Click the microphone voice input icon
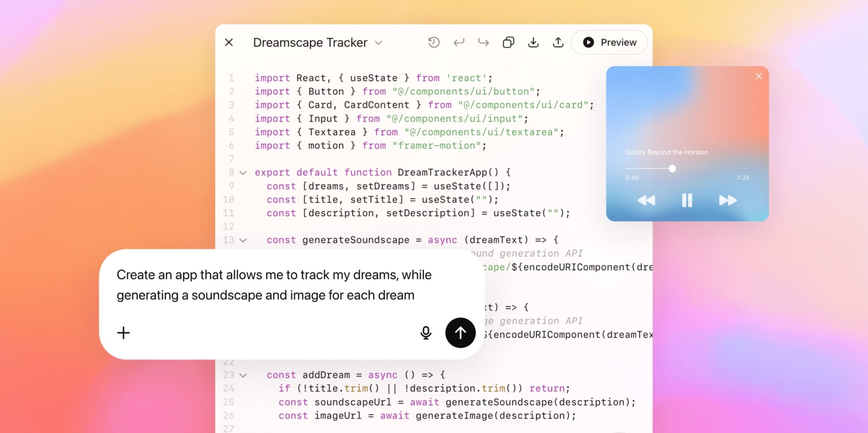Screen dimensions: 868x433 [x=426, y=333]
